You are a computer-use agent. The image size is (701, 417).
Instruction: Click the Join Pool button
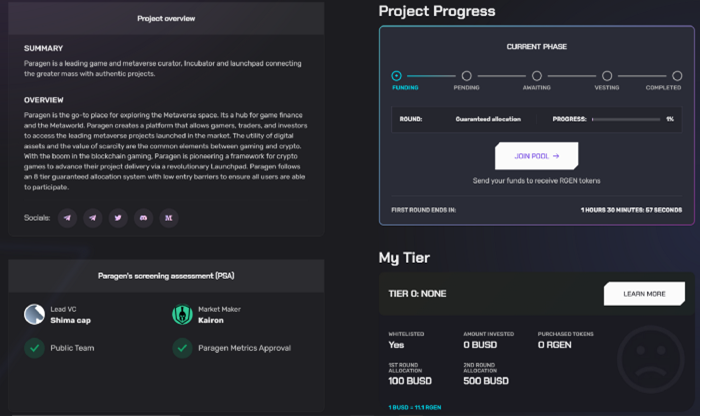coord(536,156)
